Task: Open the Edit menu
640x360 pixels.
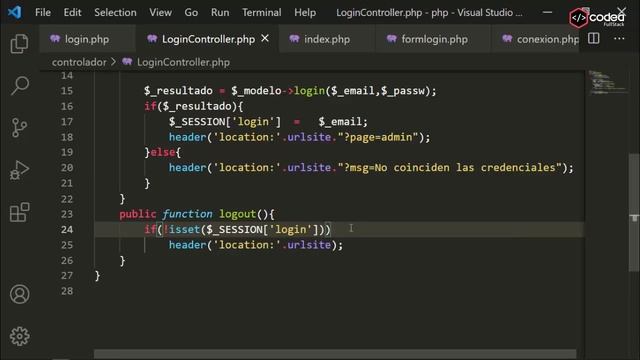Action: [72, 13]
